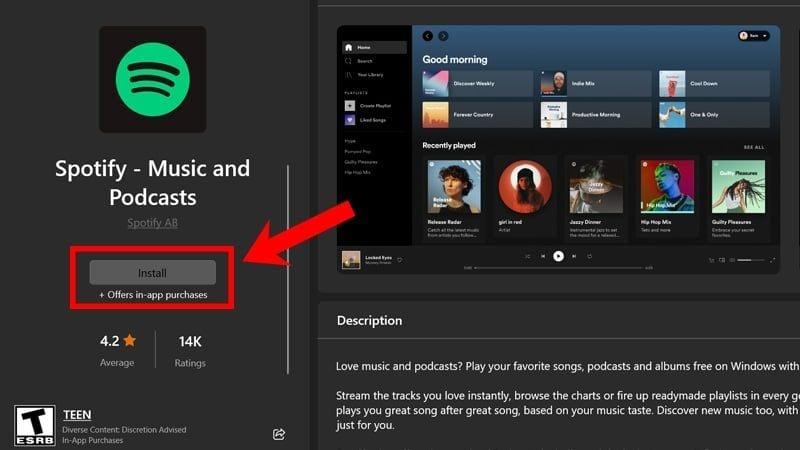Click 'In-App Purchases' under TEEN rating
The image size is (800, 450).
pyautogui.click(x=92, y=440)
